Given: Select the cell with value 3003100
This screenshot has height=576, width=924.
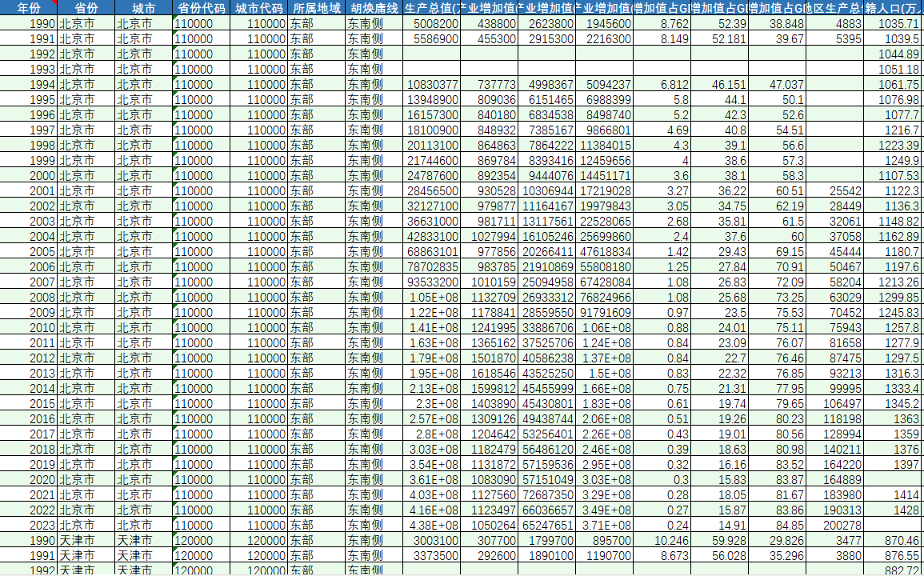Looking at the screenshot, I should click(431, 541).
